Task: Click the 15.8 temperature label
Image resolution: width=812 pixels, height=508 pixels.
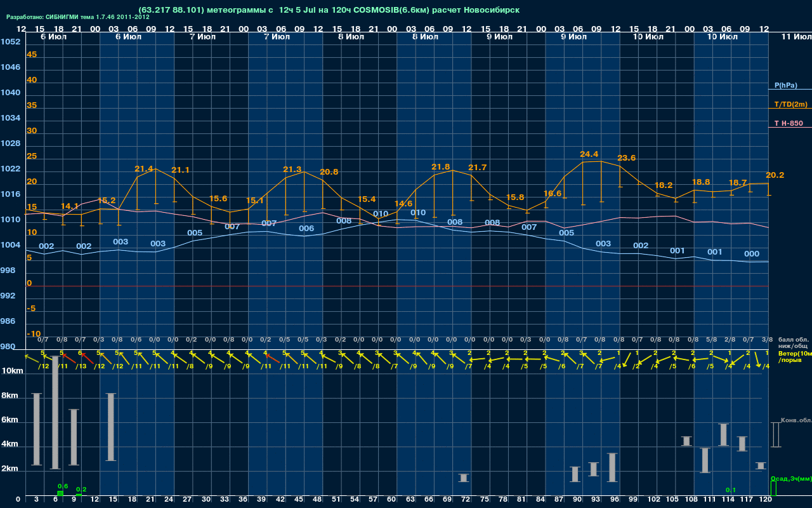Action: pos(515,197)
